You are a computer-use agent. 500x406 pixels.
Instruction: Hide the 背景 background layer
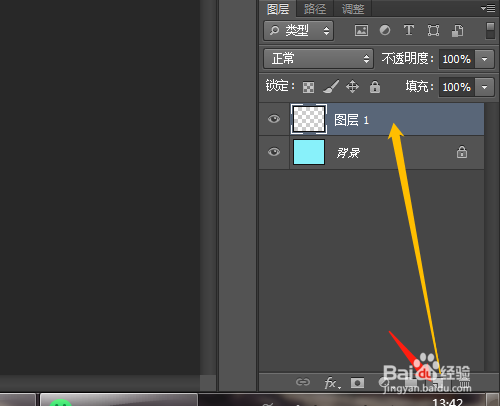pyautogui.click(x=274, y=152)
